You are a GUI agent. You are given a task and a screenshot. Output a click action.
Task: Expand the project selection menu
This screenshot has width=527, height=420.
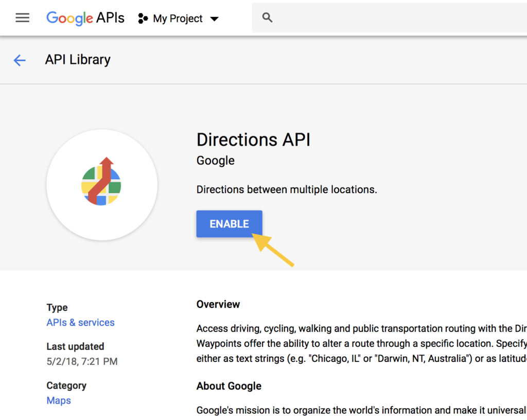pyautogui.click(x=178, y=18)
